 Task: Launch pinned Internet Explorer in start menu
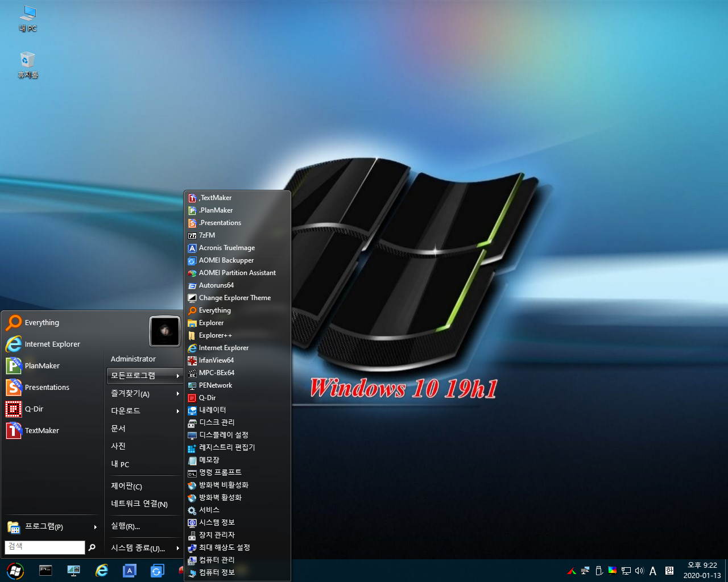point(53,344)
